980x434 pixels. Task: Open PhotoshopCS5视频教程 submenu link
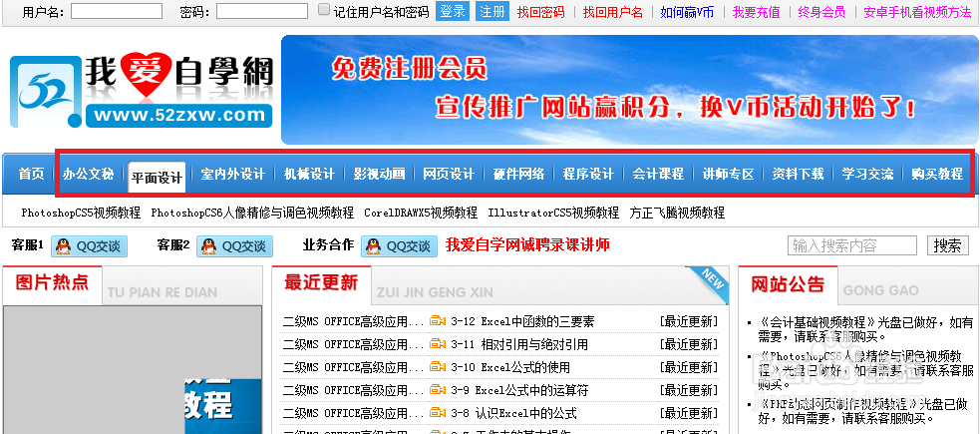coord(81,213)
